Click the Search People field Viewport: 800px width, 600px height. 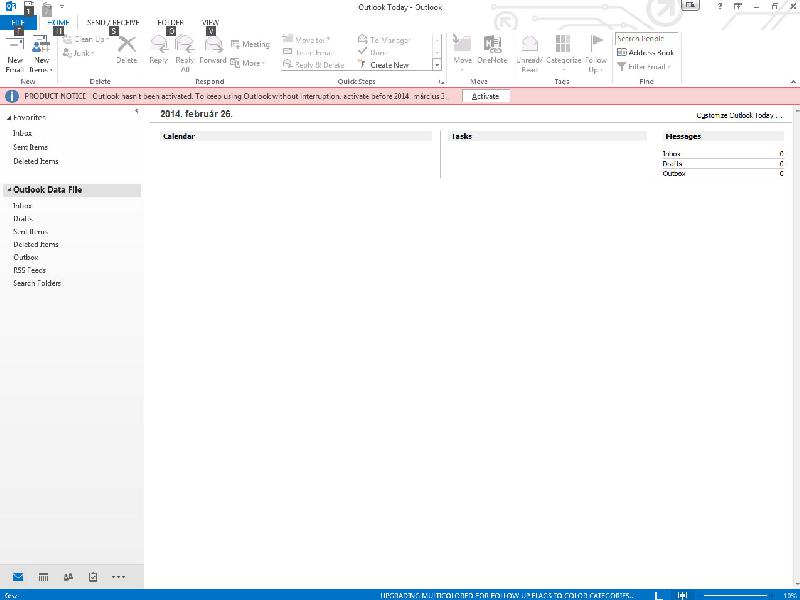click(646, 39)
